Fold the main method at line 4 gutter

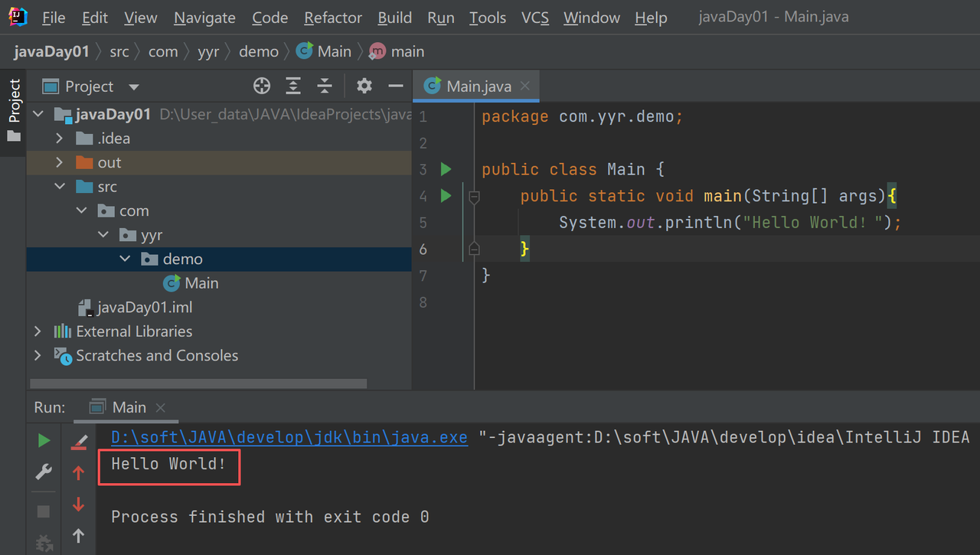(474, 197)
